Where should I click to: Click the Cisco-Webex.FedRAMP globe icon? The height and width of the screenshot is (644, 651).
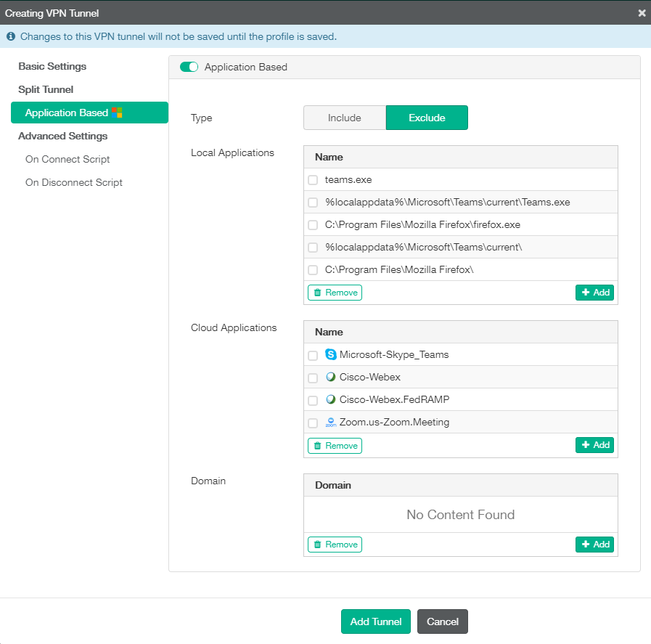coord(331,399)
